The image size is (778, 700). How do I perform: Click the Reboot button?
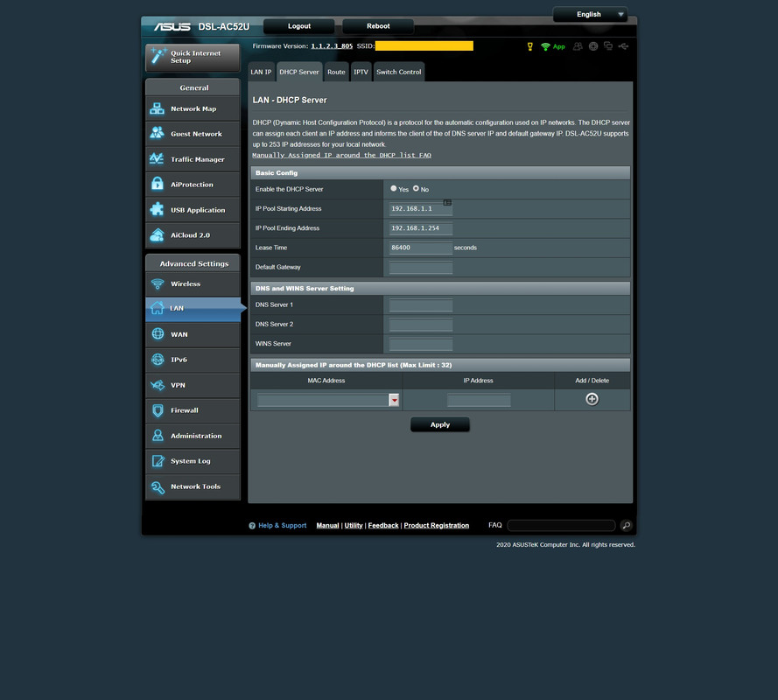[x=378, y=26]
